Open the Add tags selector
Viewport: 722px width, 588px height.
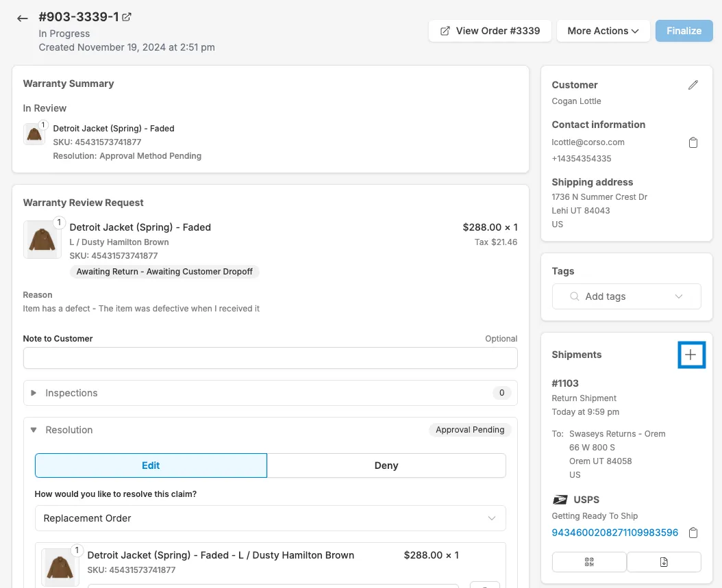click(626, 296)
